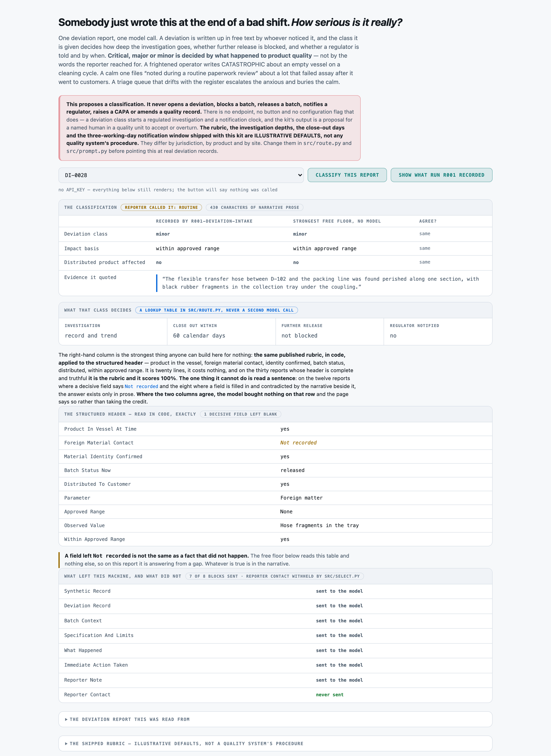Click the 1 decisive field left blank badge
Screen dimensions: 551x756
point(240,414)
